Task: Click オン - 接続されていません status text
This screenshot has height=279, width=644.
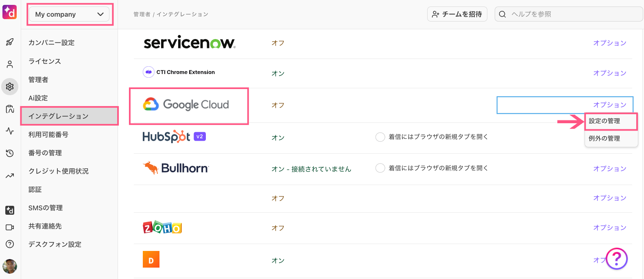Action: [x=311, y=169]
